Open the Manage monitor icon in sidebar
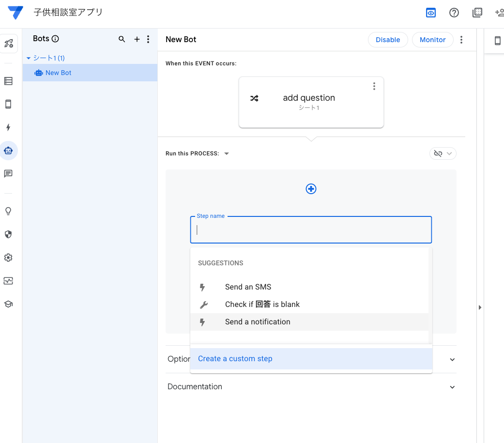504x443 pixels. click(8, 281)
